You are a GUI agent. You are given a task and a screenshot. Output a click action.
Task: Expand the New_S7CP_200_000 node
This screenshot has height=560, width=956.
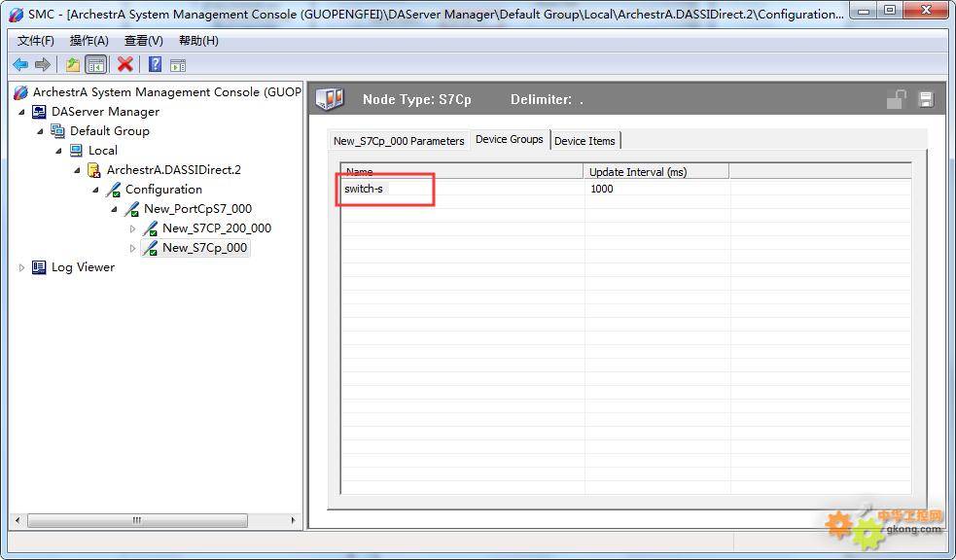click(x=133, y=228)
